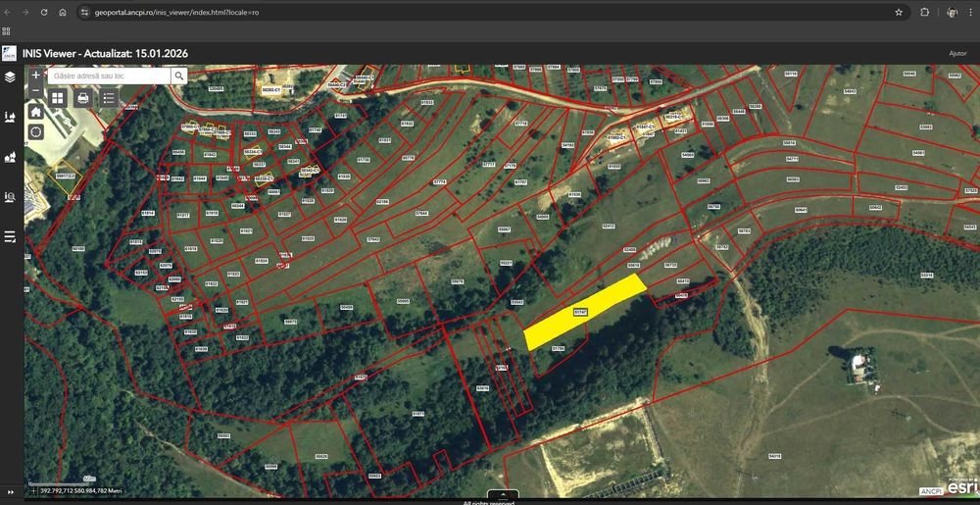The image size is (980, 505).
Task: Toggle coordinate capture crosshair button
Action: (33, 491)
